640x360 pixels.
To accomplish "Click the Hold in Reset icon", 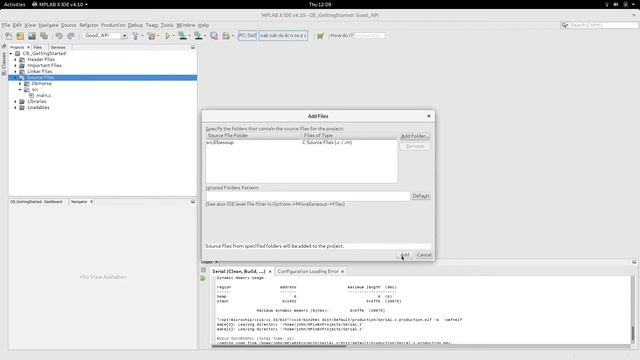I will [x=214, y=36].
